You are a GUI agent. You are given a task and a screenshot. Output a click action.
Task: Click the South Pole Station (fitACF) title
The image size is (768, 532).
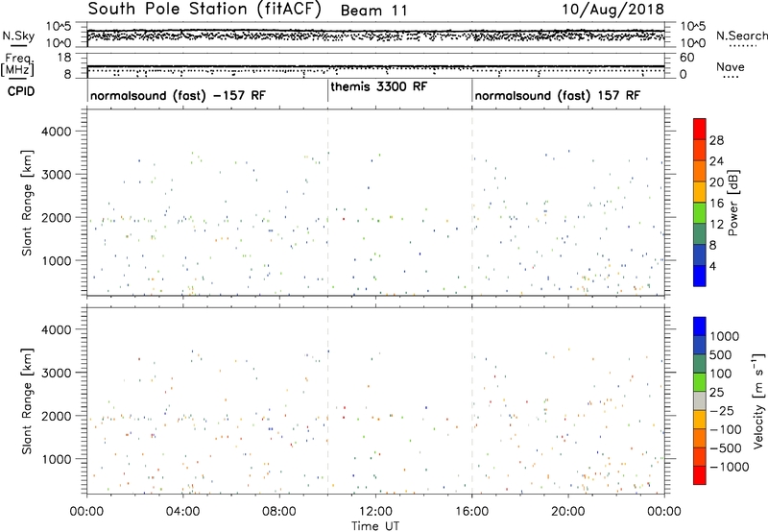(204, 10)
